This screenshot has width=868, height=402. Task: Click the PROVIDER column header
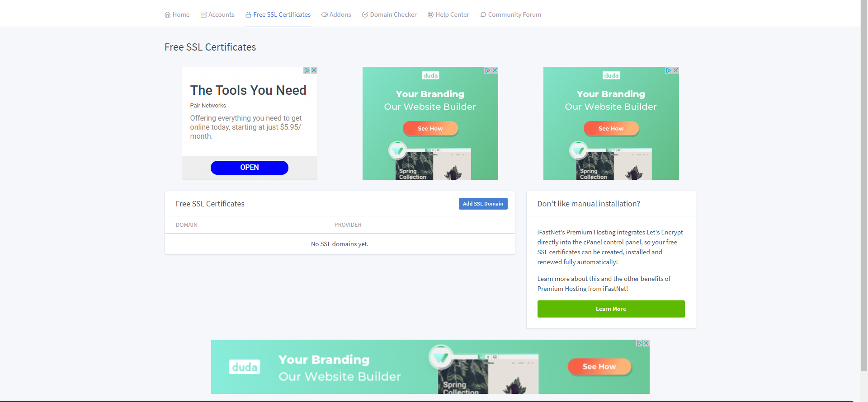pyautogui.click(x=348, y=225)
